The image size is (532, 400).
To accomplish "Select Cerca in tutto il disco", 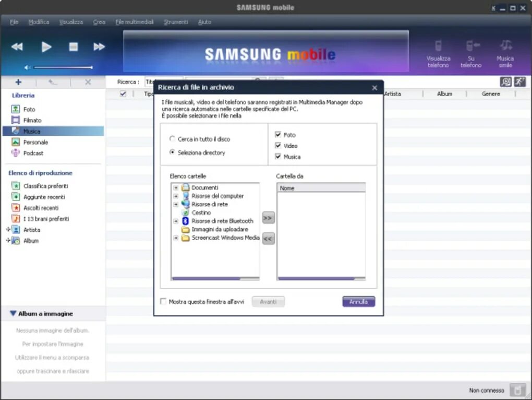I will tap(172, 138).
